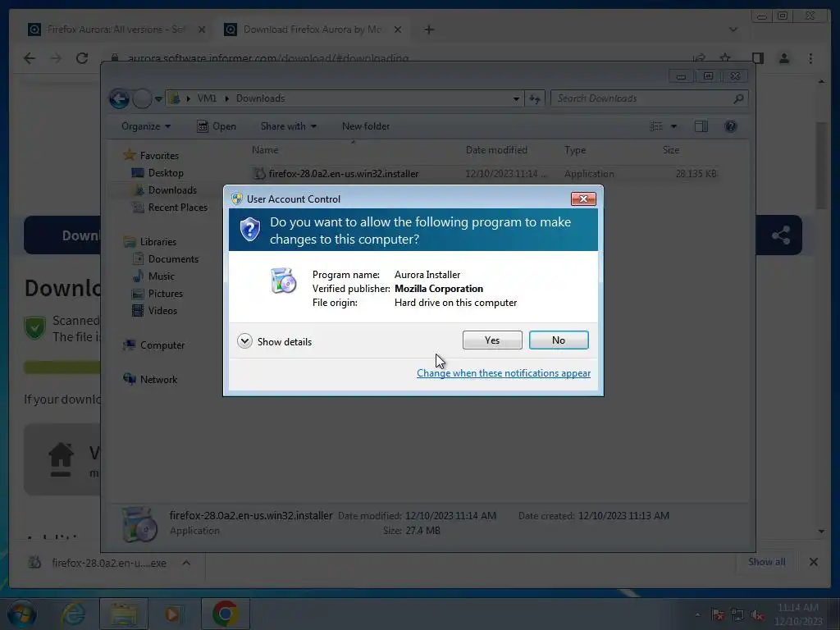
Task: Open view options dropdown arrow in Explorer
Action: 674,126
